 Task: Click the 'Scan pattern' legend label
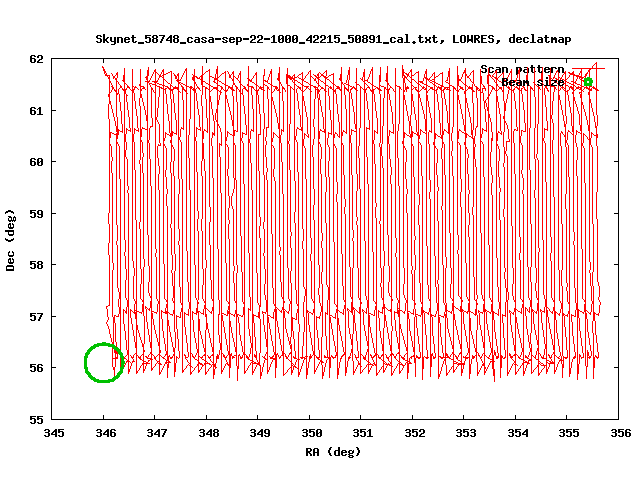click(522, 69)
